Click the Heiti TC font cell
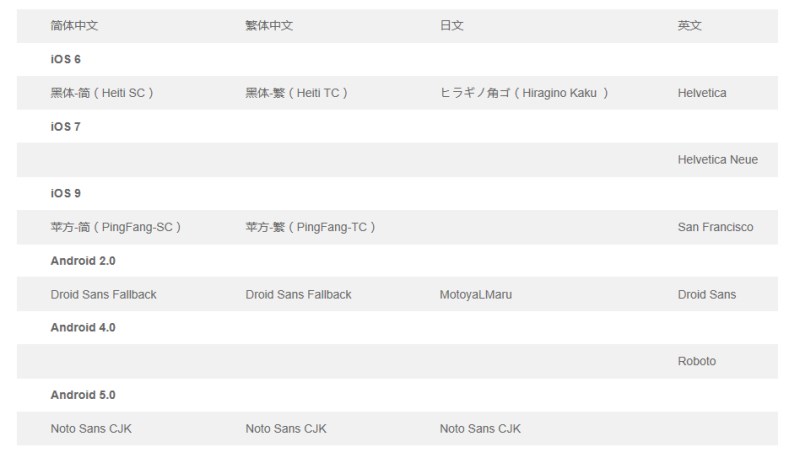The width and height of the screenshot is (800, 458). pos(297,93)
